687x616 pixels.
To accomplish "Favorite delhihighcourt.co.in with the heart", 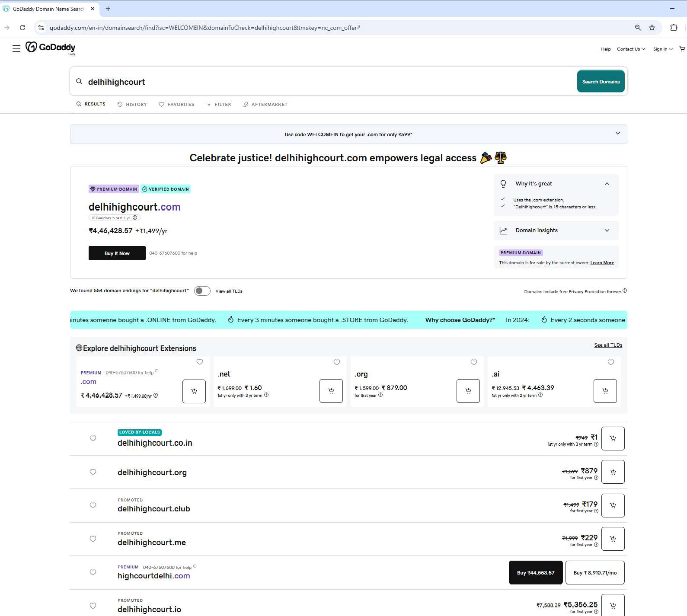I will point(93,438).
